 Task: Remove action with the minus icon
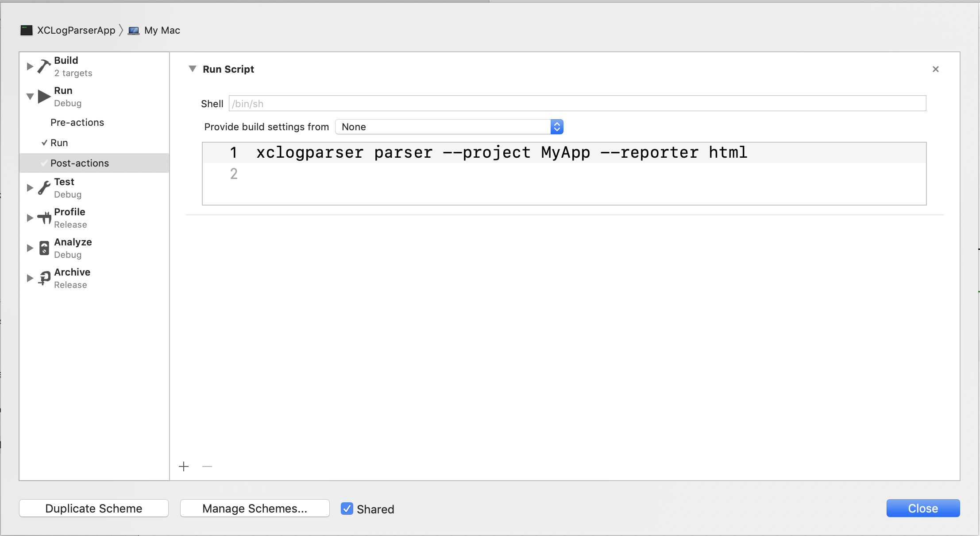tap(207, 466)
